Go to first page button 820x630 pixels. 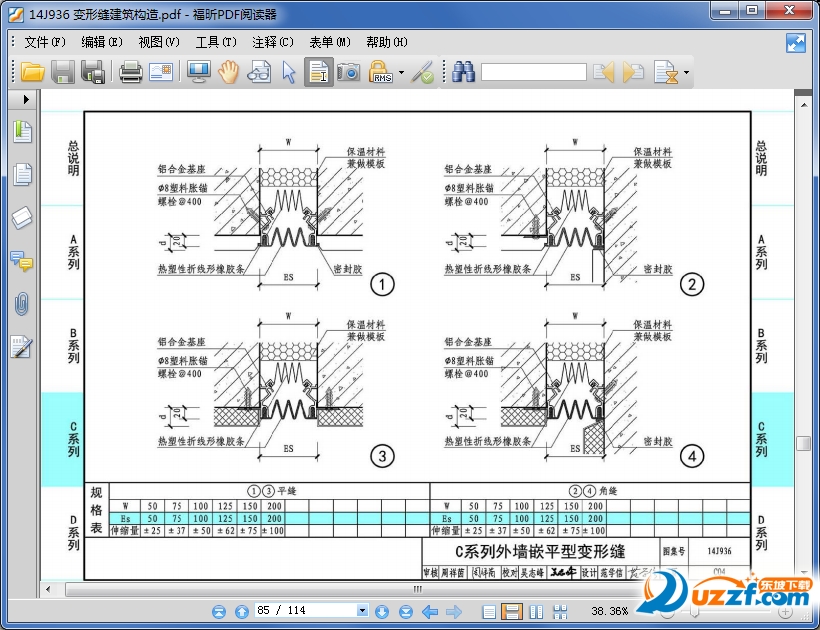219,611
